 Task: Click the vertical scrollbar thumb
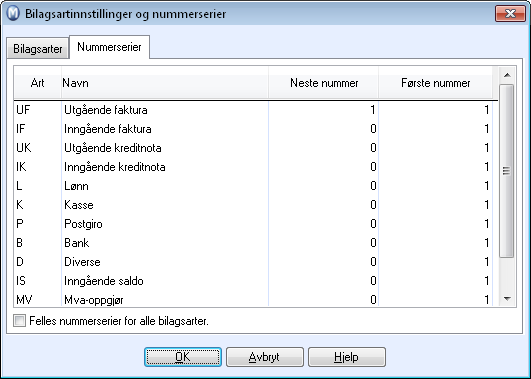tap(507, 171)
